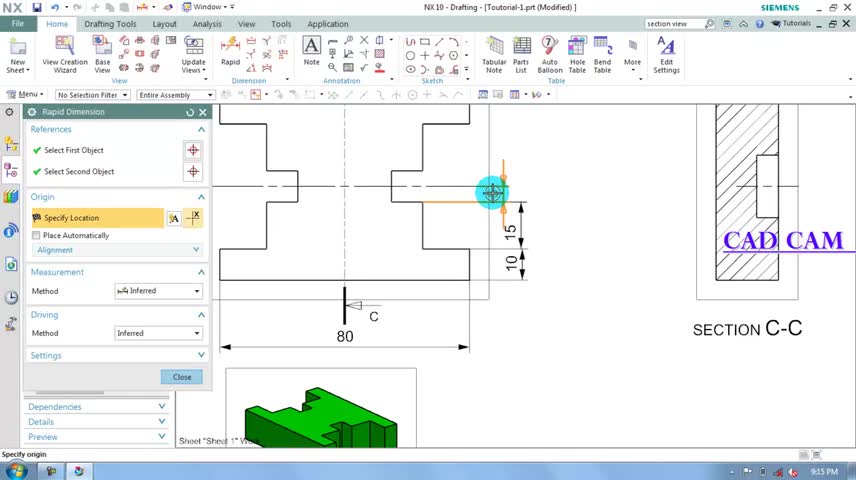Screen dimensions: 856x480
Task: Open the Menu button
Action: pyautogui.click(x=25, y=94)
